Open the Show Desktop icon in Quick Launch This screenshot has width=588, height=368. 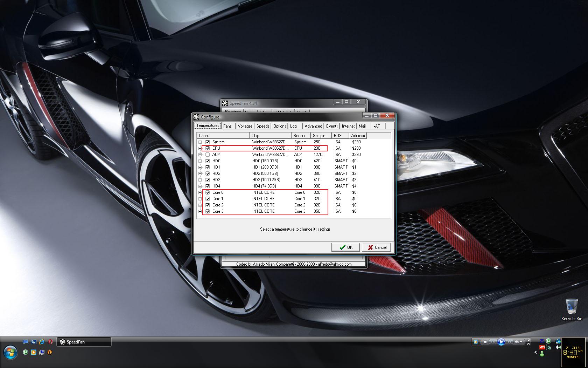(x=25, y=341)
